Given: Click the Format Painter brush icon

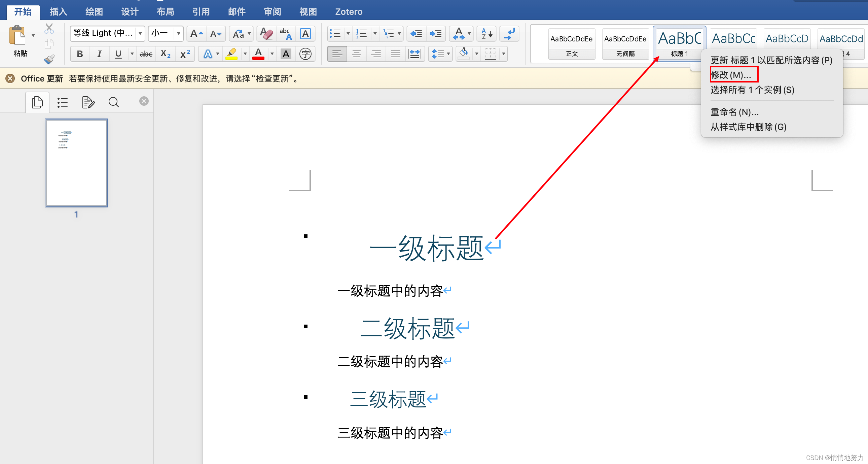Looking at the screenshot, I should coord(49,59).
